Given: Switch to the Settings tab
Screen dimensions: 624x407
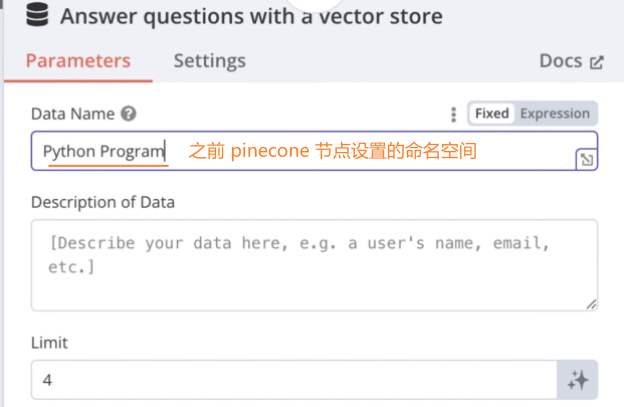Looking at the screenshot, I should tap(210, 61).
